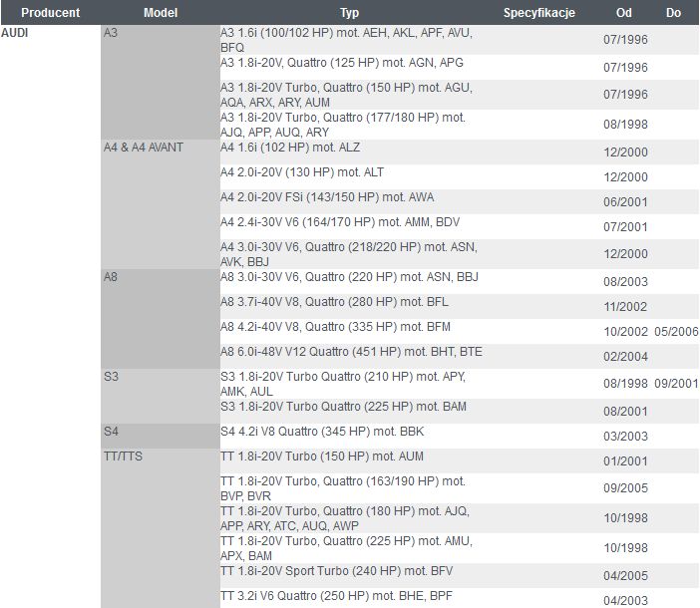Click TT 1.8i-20V Turbo (180 HP) row

click(460, 518)
